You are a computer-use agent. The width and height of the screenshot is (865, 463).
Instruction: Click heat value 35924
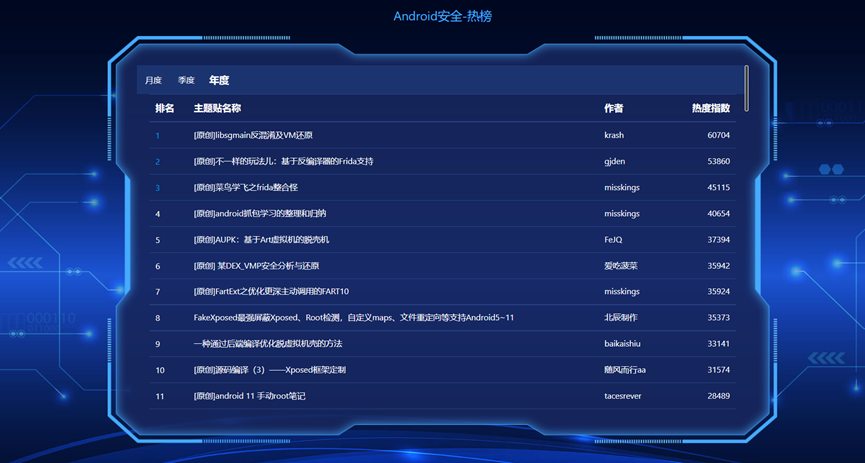(x=718, y=291)
